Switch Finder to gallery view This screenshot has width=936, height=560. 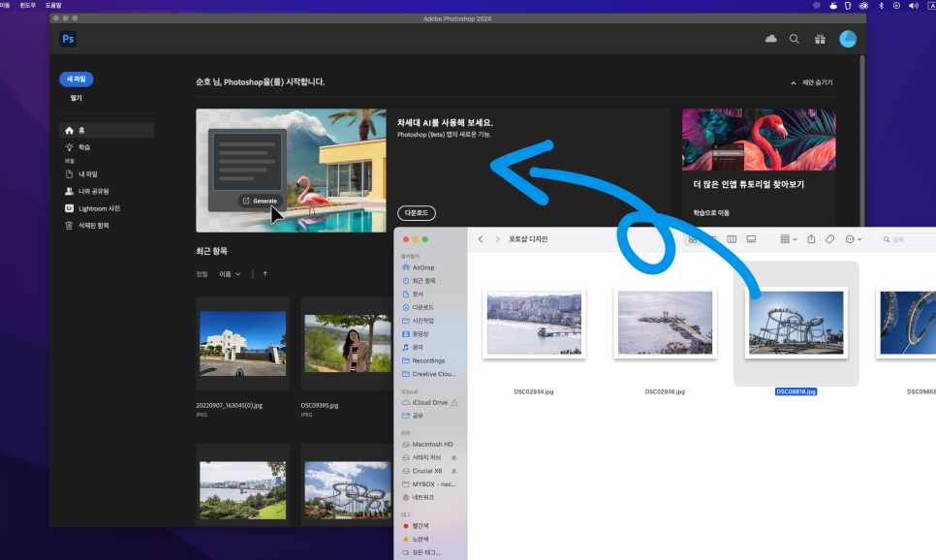point(751,238)
